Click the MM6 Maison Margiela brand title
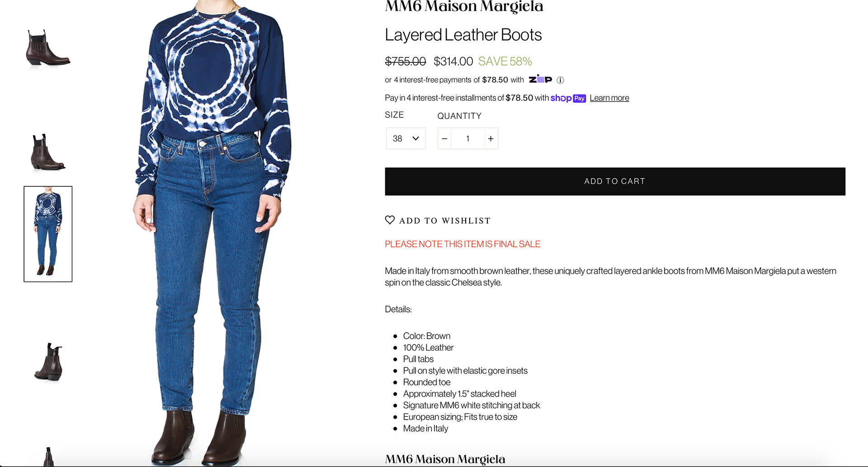Viewport: 868px width, 467px height. (x=464, y=6)
